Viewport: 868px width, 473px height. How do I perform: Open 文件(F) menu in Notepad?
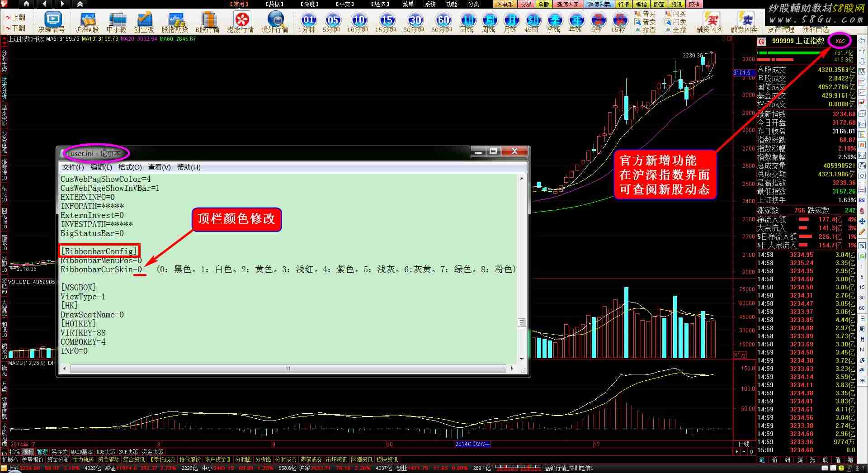(73, 167)
